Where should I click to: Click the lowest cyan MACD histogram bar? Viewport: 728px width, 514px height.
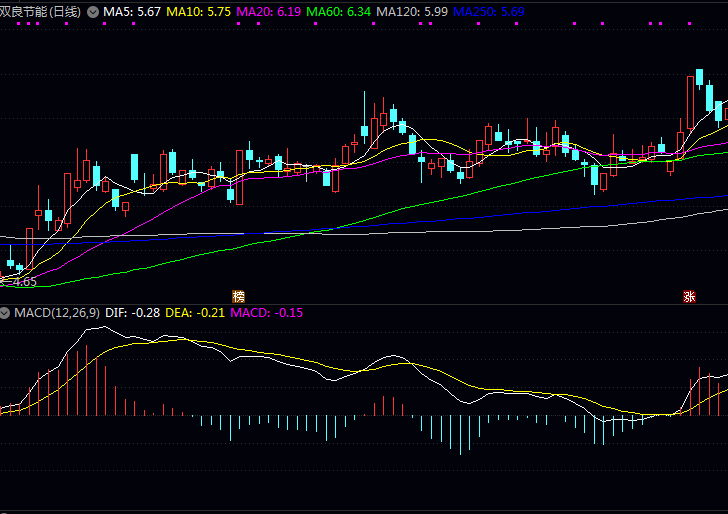460,434
